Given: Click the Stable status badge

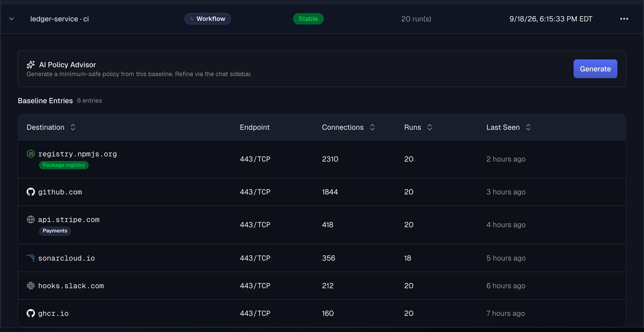Looking at the screenshot, I should pos(308,19).
